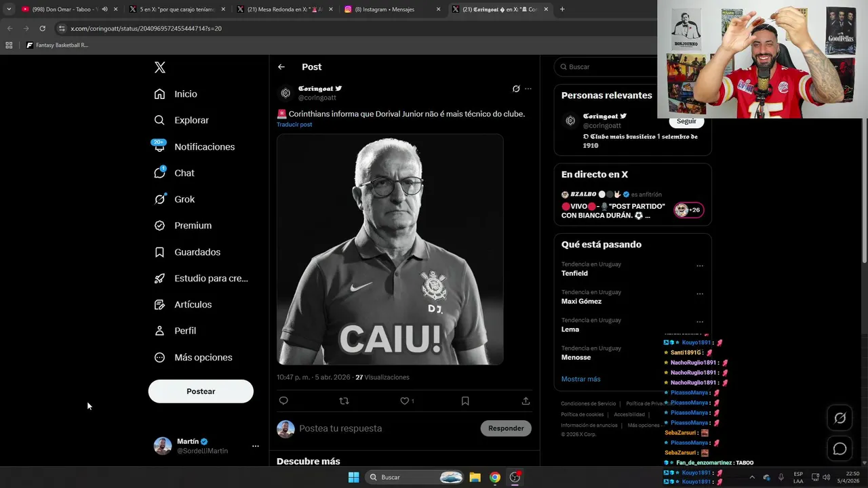Open the Tenfield trend
Screen dimensions: 868x488
click(x=574, y=273)
